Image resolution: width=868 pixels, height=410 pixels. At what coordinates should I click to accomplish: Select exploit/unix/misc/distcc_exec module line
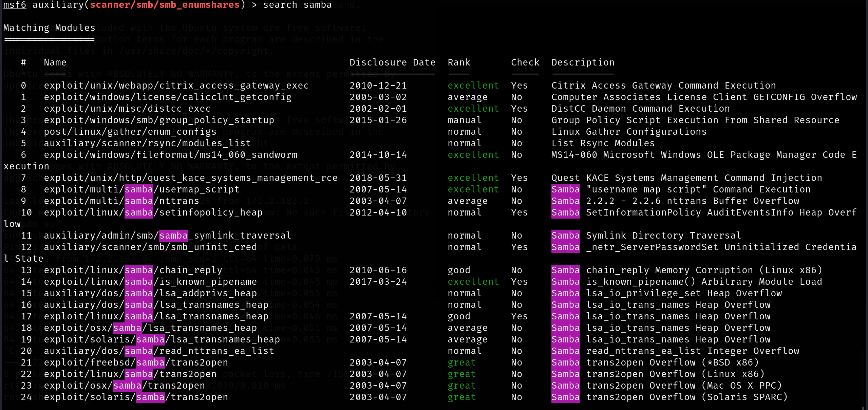(127, 109)
